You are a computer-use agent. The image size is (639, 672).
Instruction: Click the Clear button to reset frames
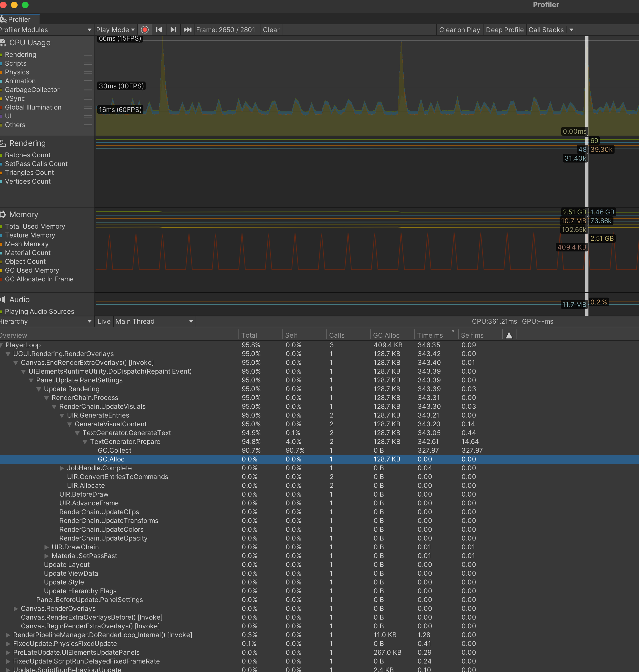271,30
